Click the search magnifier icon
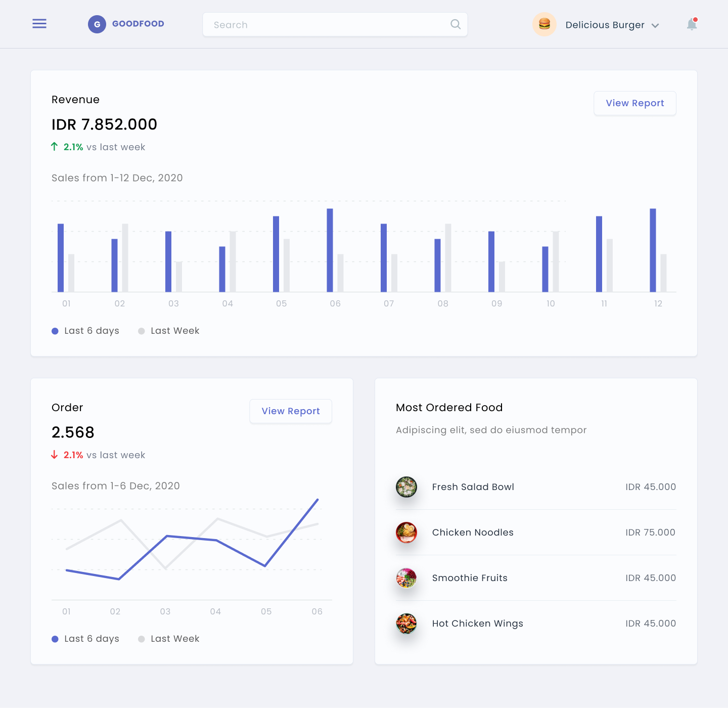 point(455,24)
